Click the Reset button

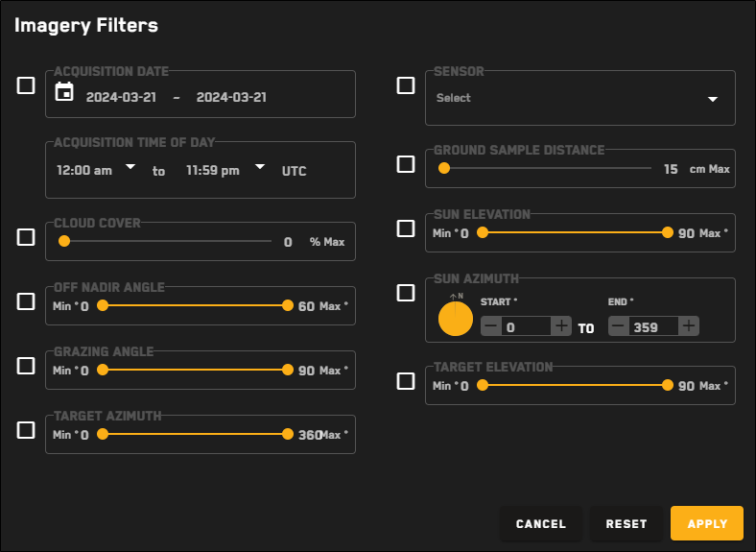626,524
